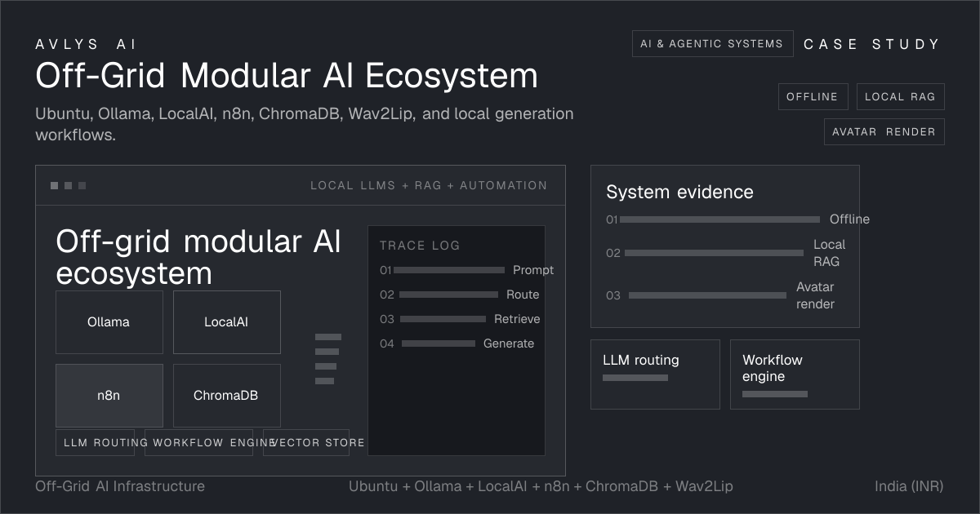Click the TRACE LOG heading
Image resolution: width=980 pixels, height=514 pixels.
click(x=420, y=245)
